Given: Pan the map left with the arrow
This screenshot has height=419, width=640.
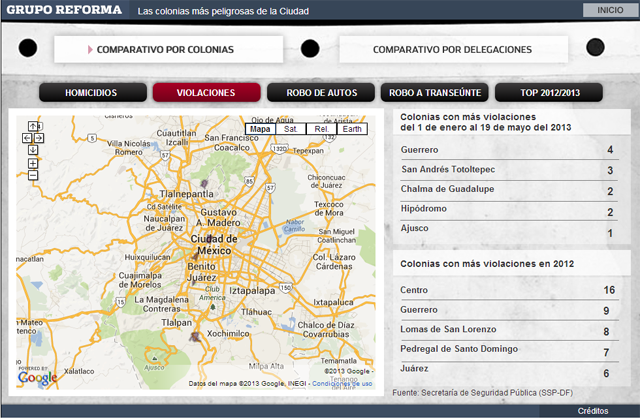Looking at the screenshot, I should coord(27,137).
